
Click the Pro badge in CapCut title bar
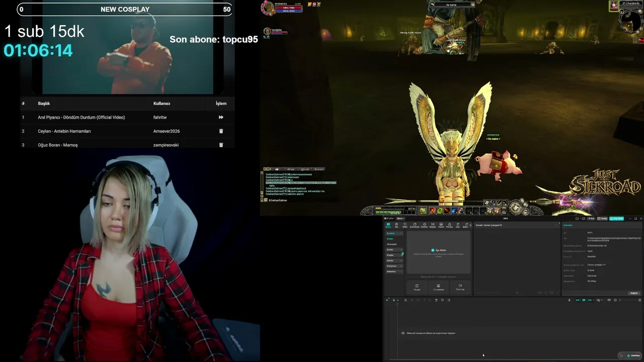pos(592,219)
